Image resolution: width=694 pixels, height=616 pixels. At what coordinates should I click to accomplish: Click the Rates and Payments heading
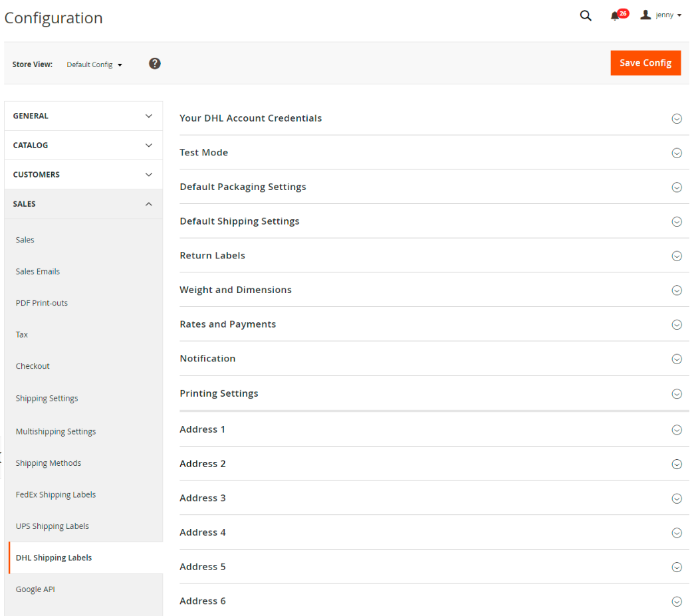coord(227,324)
